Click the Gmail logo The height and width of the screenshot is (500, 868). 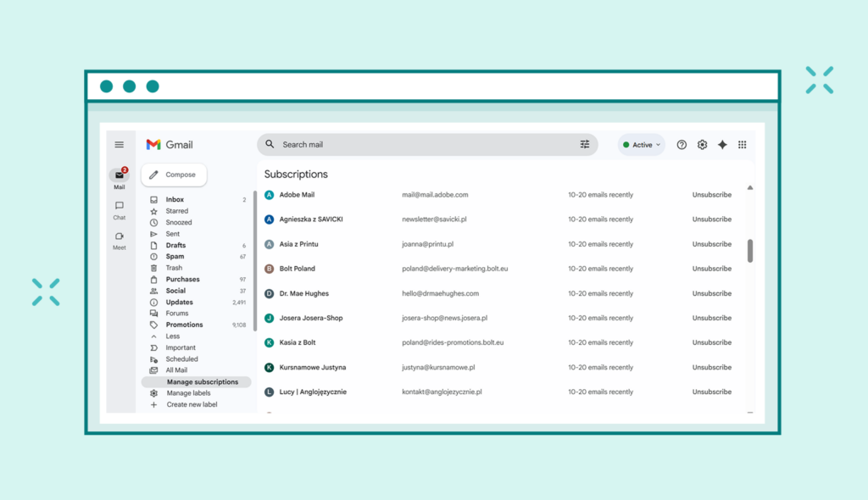pyautogui.click(x=170, y=145)
